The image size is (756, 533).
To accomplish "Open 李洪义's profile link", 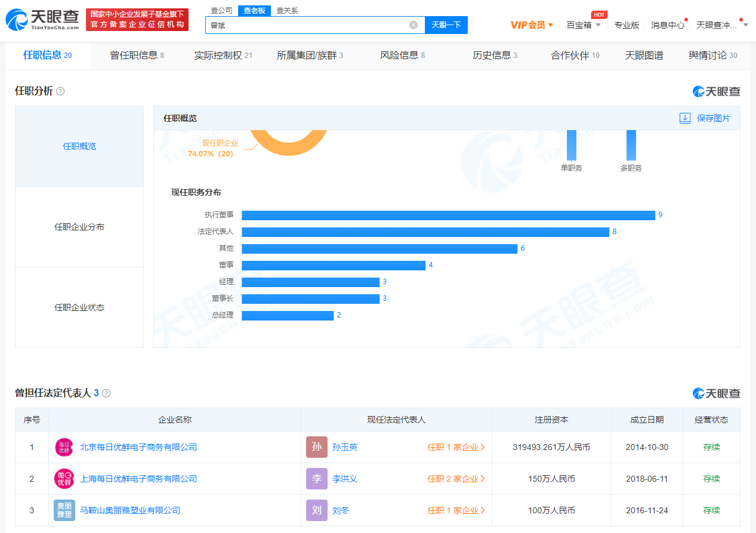I will tap(345, 479).
